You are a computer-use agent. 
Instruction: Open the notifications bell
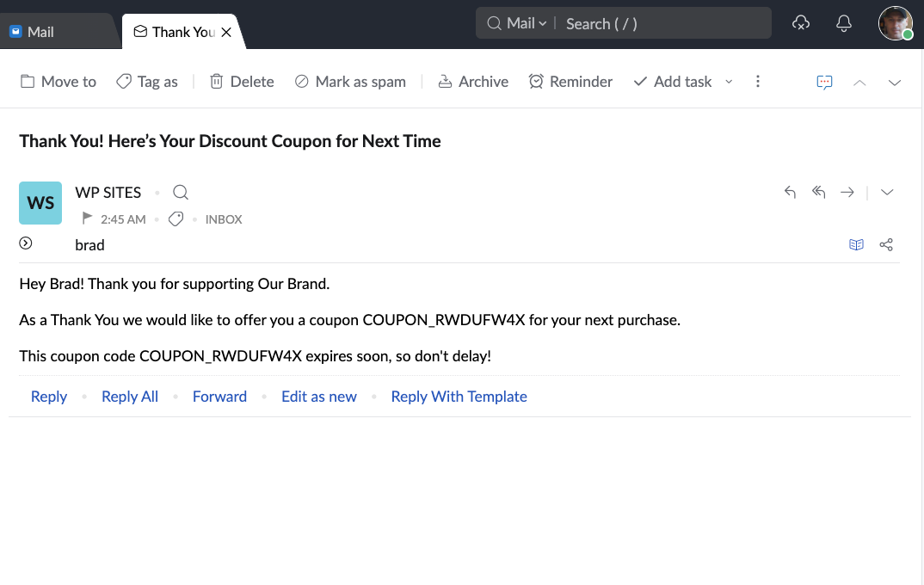click(x=844, y=24)
